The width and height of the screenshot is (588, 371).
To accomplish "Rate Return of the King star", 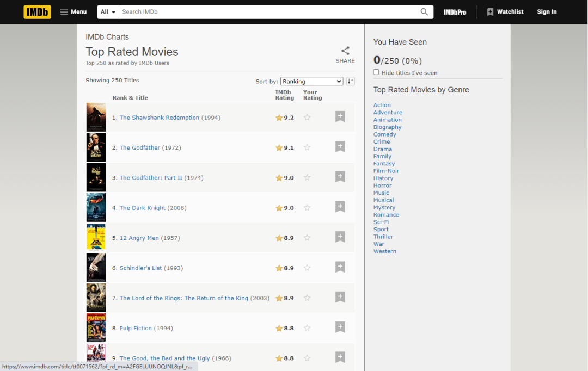I will point(307,298).
